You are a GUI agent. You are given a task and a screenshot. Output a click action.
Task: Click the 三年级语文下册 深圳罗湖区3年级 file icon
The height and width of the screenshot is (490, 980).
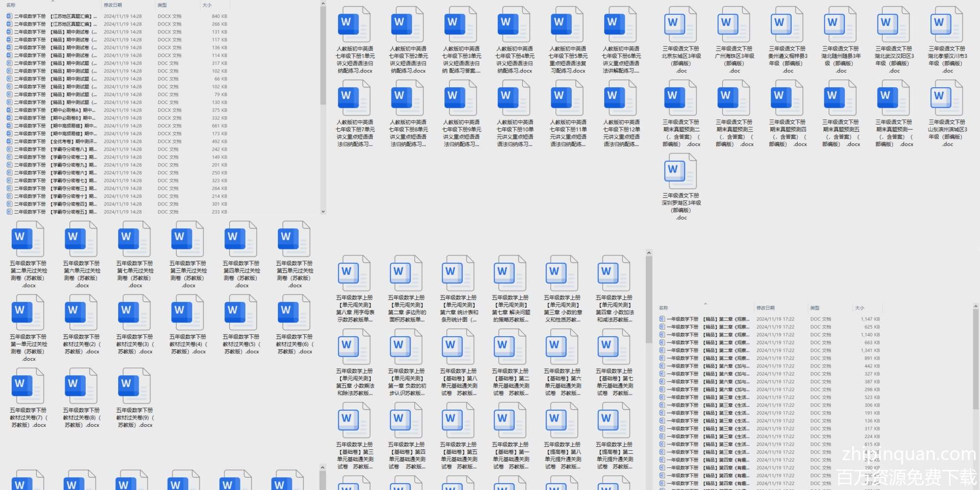point(681,171)
